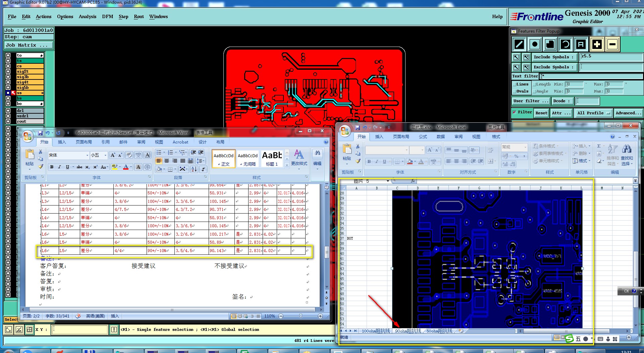644x353 pixels.
Task: Switch to Word 页面布局 tab
Action: pyautogui.click(x=84, y=142)
